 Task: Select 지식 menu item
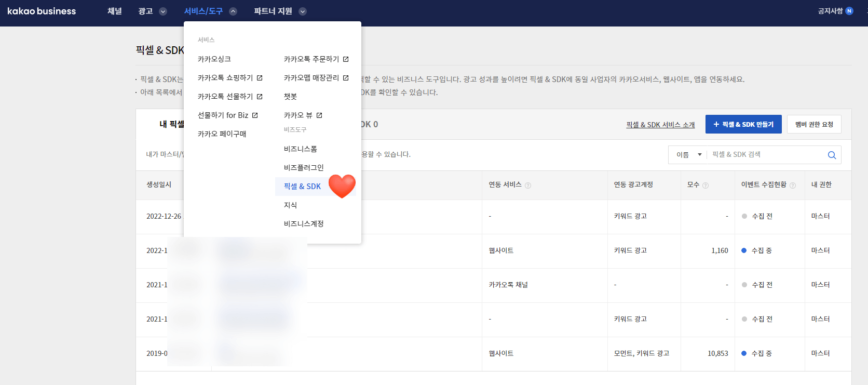click(291, 205)
